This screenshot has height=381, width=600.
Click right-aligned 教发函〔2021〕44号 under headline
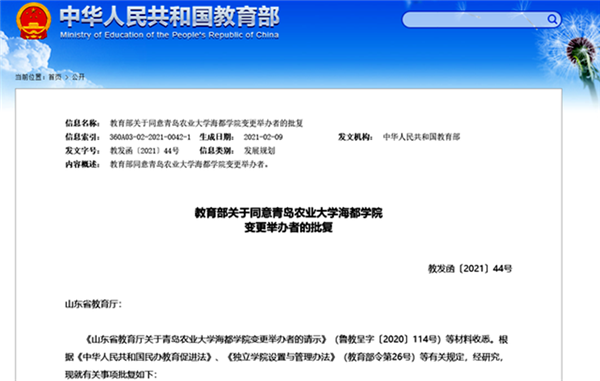pos(470,269)
